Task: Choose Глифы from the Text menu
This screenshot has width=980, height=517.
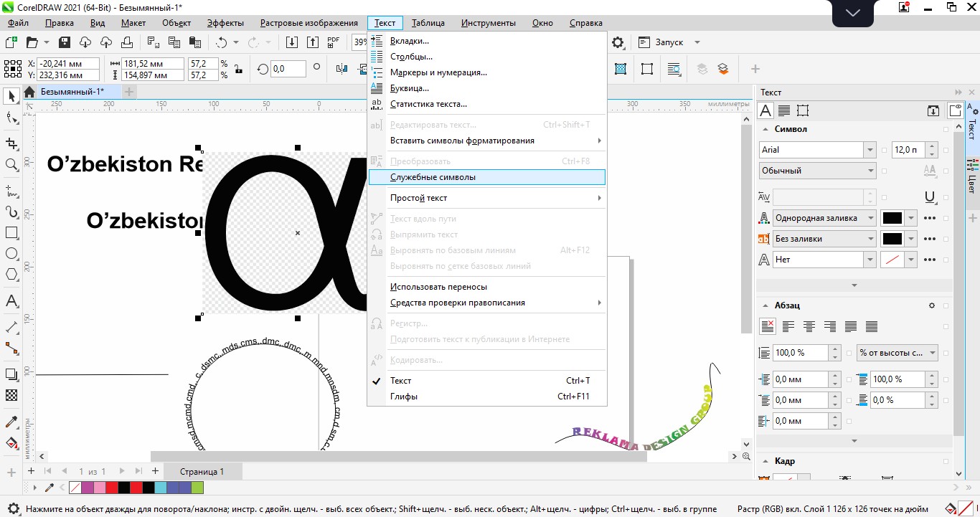Action: [x=486, y=397]
